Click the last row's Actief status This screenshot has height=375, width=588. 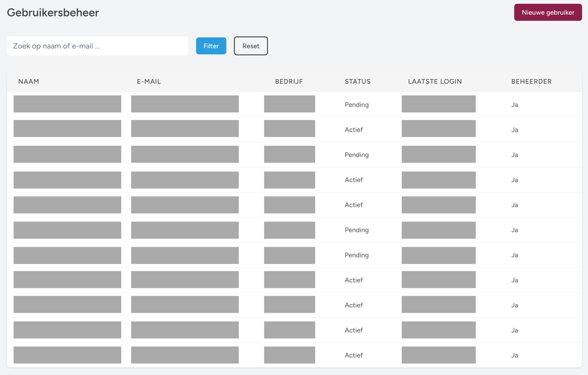pos(354,355)
